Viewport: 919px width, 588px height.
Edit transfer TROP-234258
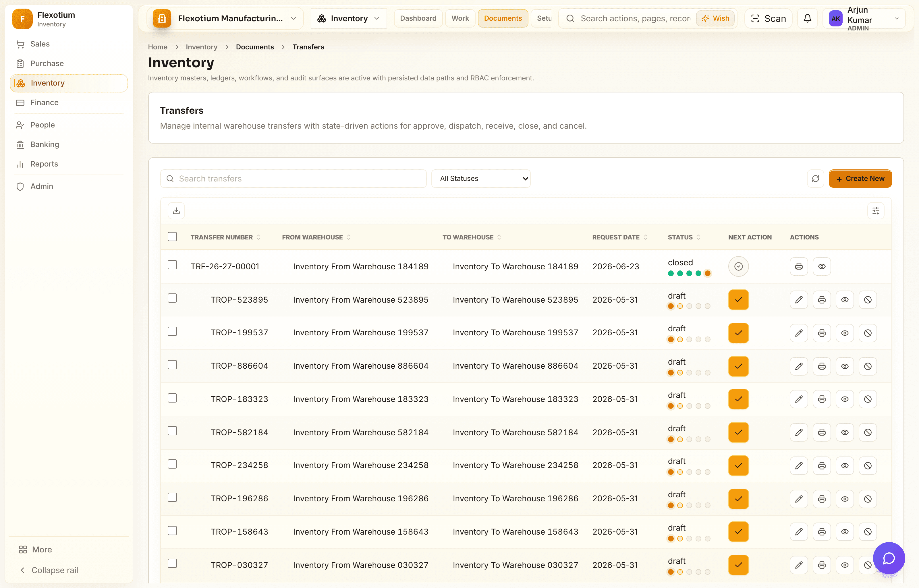[x=799, y=465]
